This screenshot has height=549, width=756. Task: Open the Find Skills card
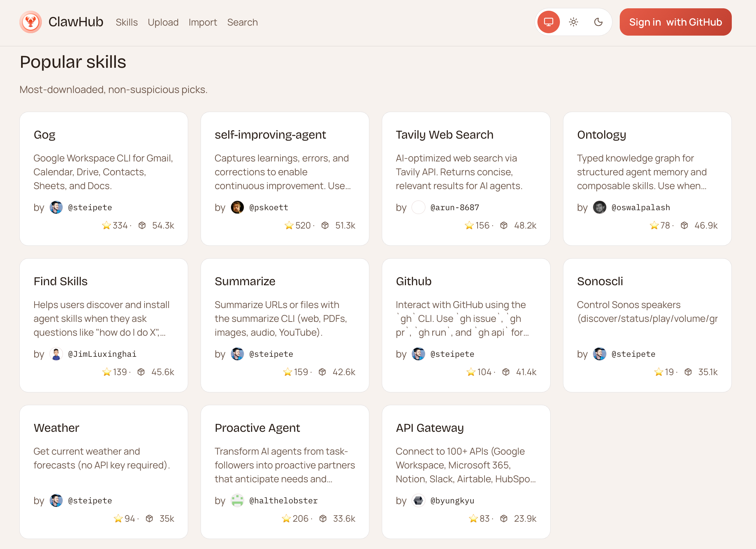coord(61,281)
